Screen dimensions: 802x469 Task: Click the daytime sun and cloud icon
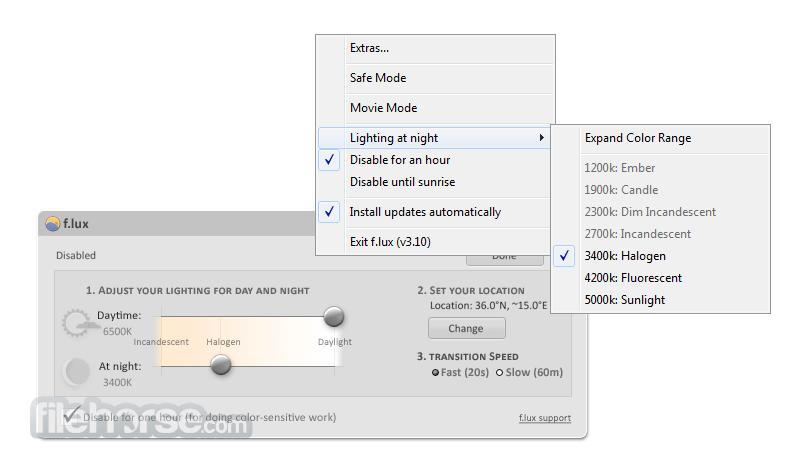[x=79, y=323]
